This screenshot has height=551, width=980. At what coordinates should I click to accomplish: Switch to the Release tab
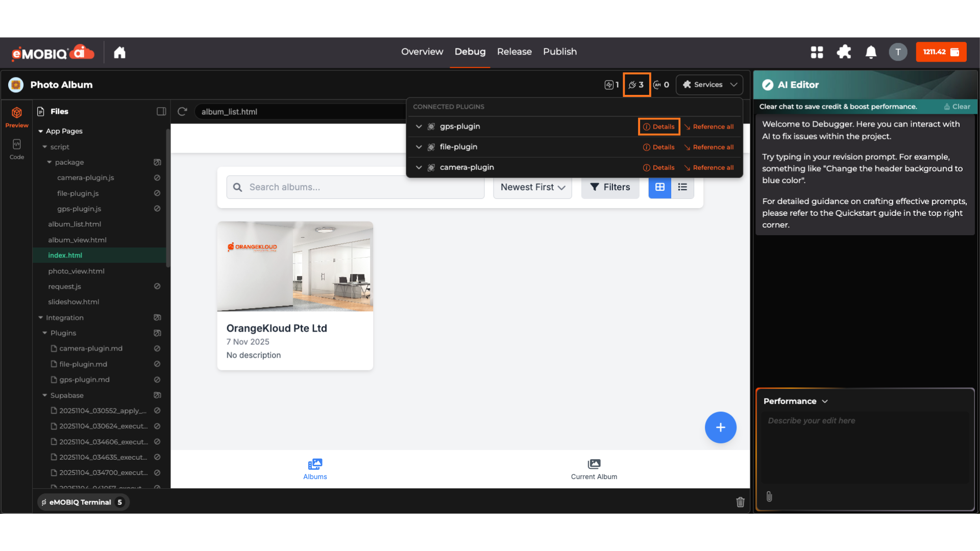514,52
